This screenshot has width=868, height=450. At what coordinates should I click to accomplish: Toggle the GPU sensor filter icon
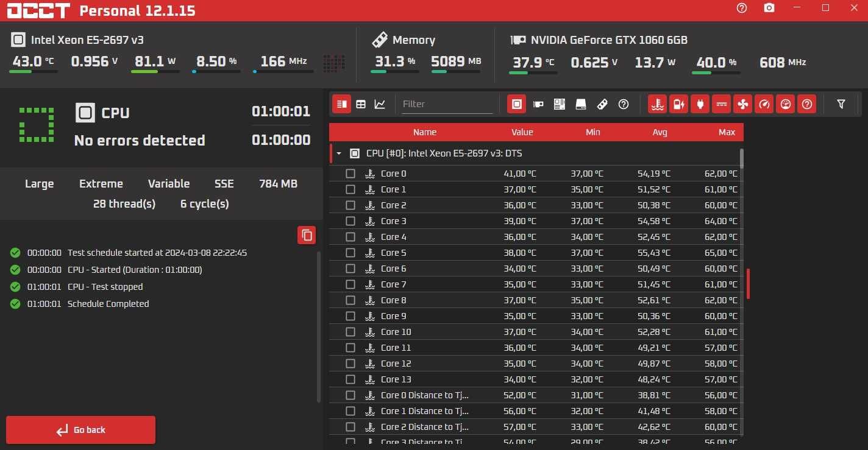[x=538, y=104]
